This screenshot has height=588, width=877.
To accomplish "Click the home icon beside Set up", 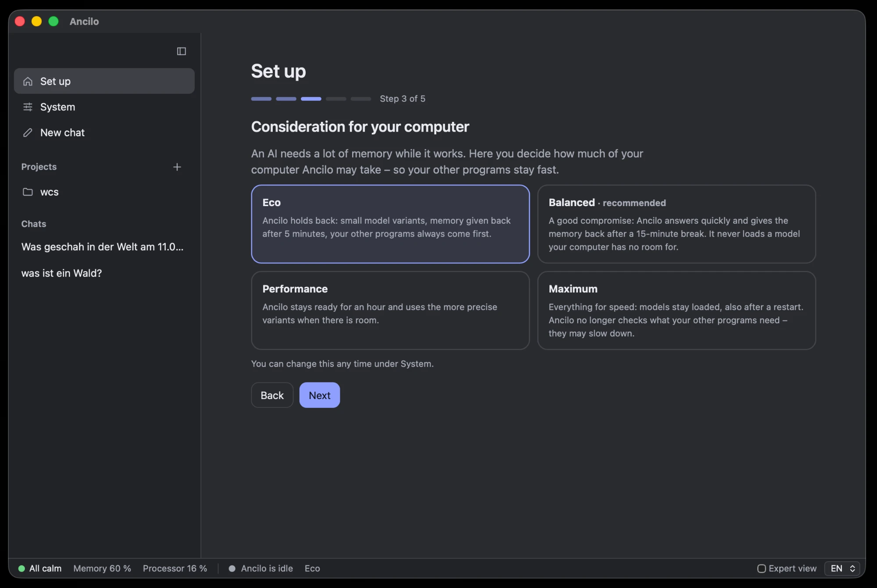I will coord(28,82).
